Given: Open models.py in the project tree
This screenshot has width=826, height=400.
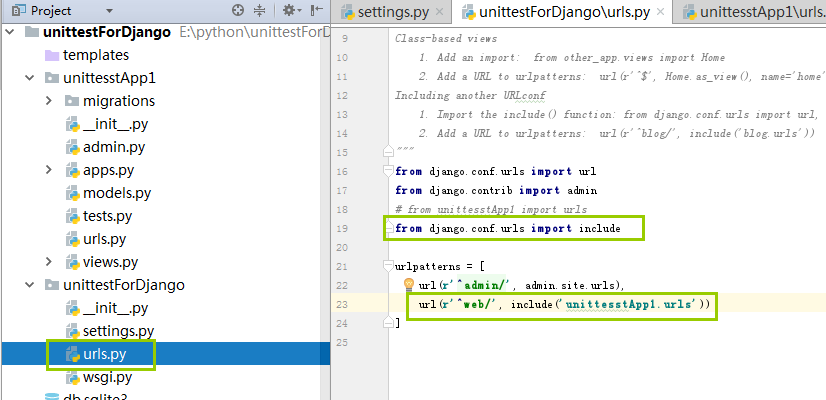Looking at the screenshot, I should click(x=116, y=193).
